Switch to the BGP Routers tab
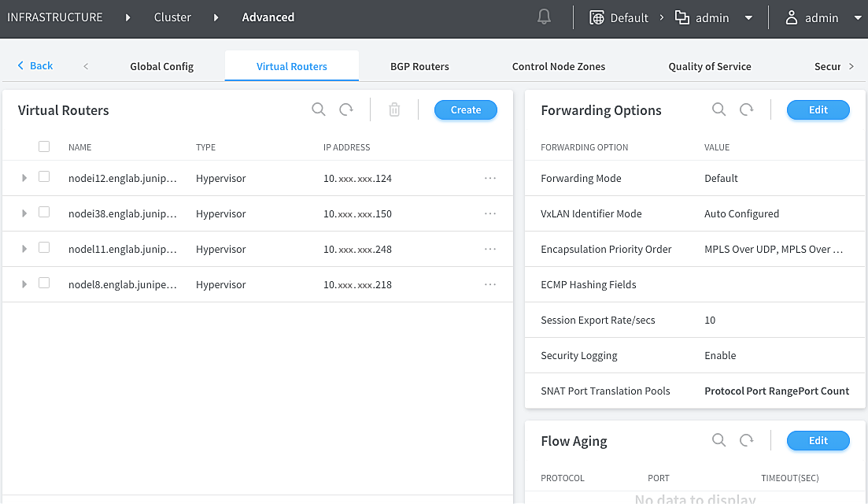 (x=419, y=67)
